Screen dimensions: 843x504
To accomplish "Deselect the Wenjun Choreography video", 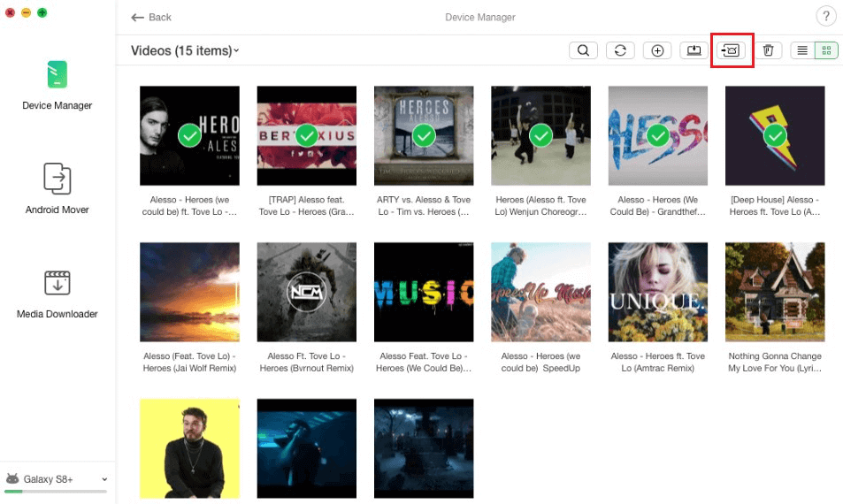I will (540, 135).
